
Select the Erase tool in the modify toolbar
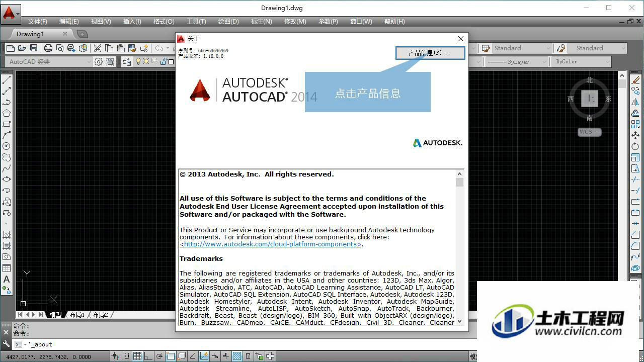[x=635, y=79]
